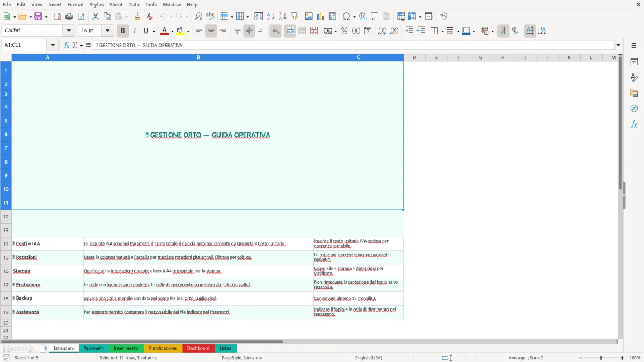Click the Save document icon

coord(38,17)
